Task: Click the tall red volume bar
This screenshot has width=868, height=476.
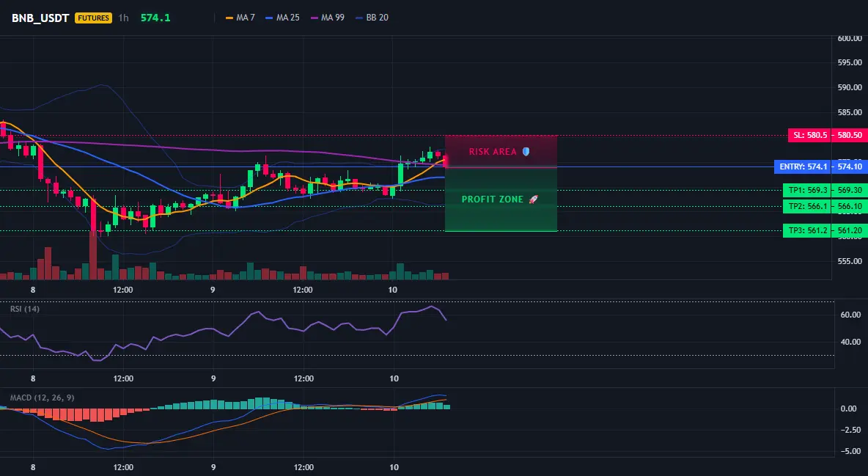Action: click(x=93, y=255)
